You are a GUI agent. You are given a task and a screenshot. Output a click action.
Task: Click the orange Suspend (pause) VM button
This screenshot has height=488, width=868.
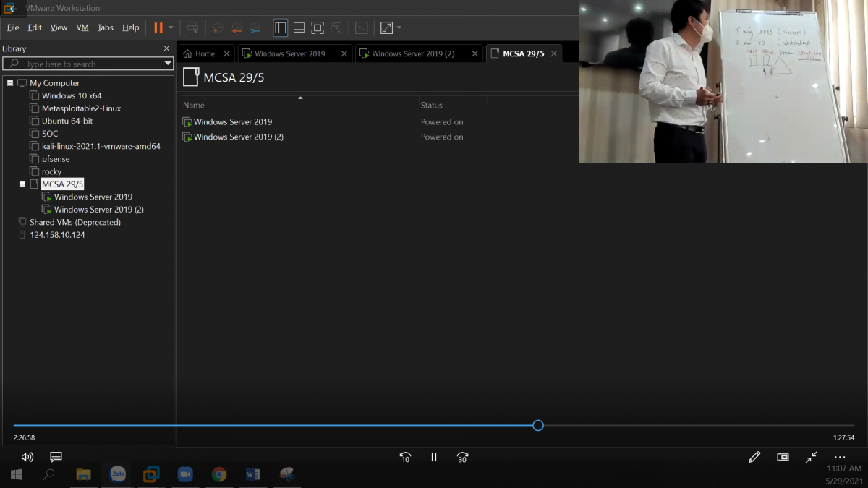[158, 28]
